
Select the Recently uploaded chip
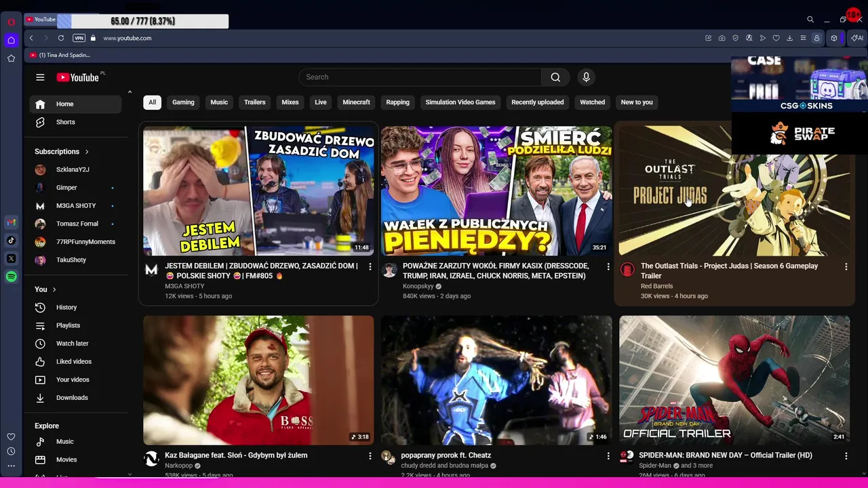pyautogui.click(x=537, y=102)
